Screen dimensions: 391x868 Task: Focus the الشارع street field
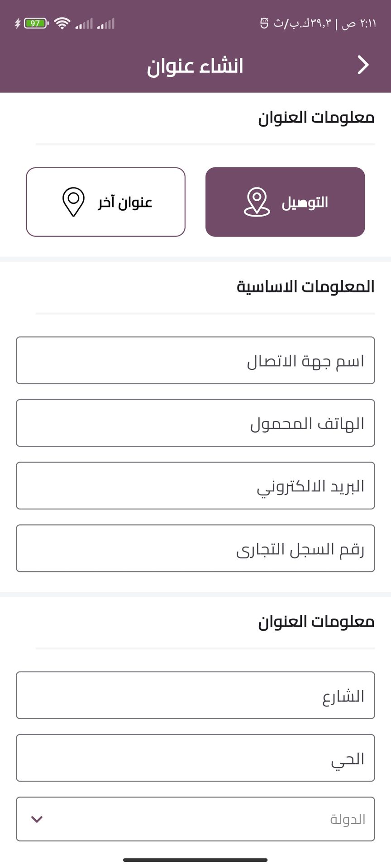click(x=195, y=695)
